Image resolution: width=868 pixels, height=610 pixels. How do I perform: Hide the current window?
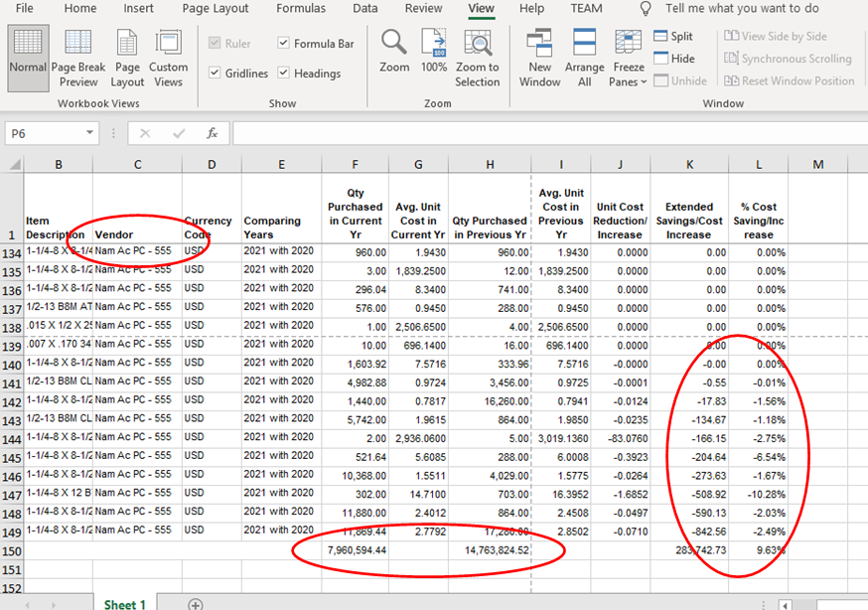(x=674, y=59)
